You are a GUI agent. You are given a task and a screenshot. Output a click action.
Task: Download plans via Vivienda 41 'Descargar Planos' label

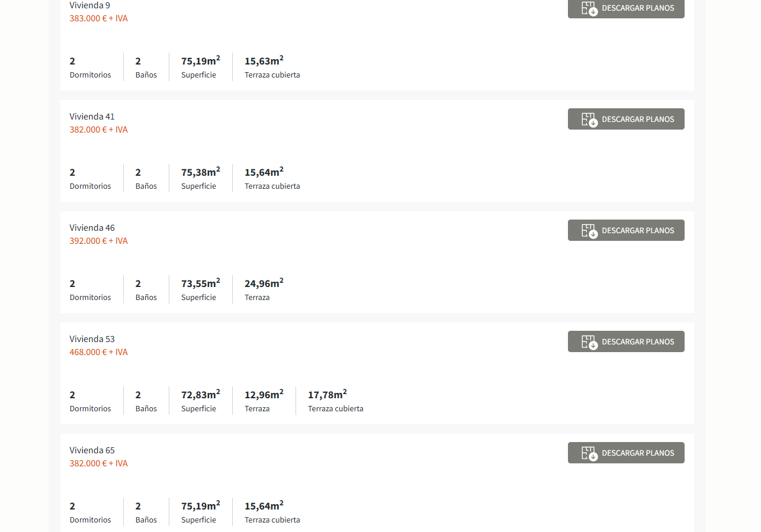click(638, 120)
